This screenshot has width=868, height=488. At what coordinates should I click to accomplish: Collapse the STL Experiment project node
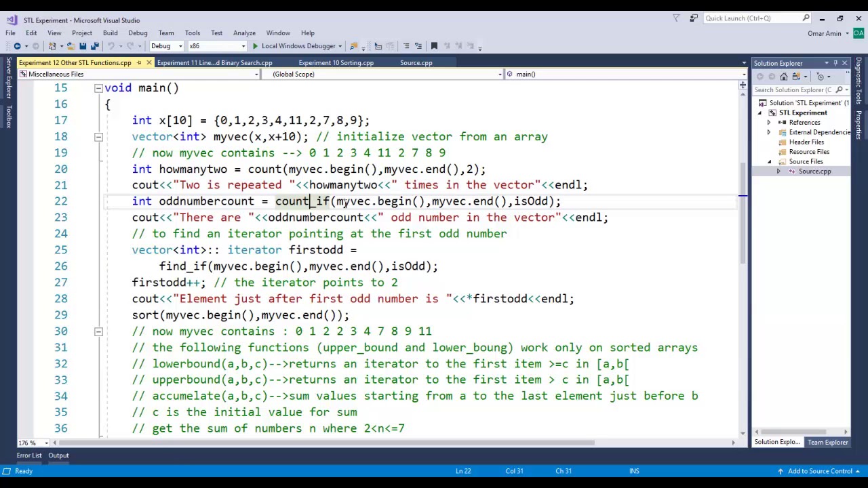tap(760, 113)
